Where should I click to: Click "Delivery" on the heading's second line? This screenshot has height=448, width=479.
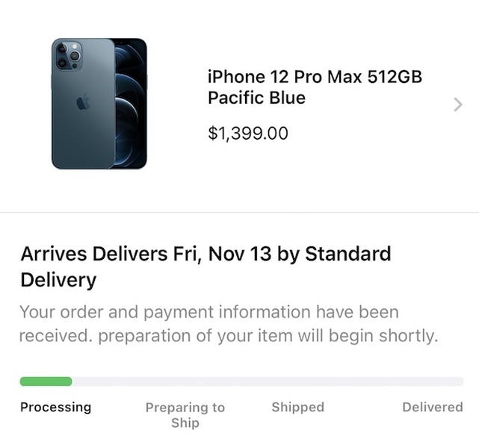tap(58, 280)
